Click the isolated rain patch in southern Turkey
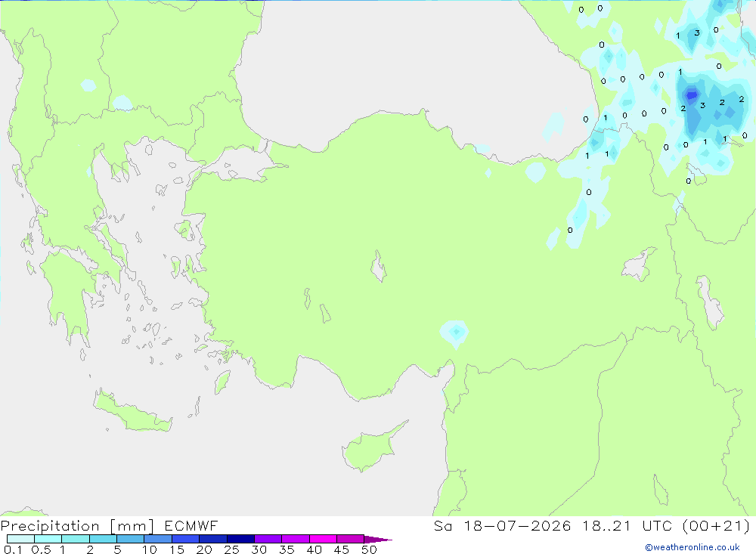This screenshot has height=554, width=756. tap(454, 333)
